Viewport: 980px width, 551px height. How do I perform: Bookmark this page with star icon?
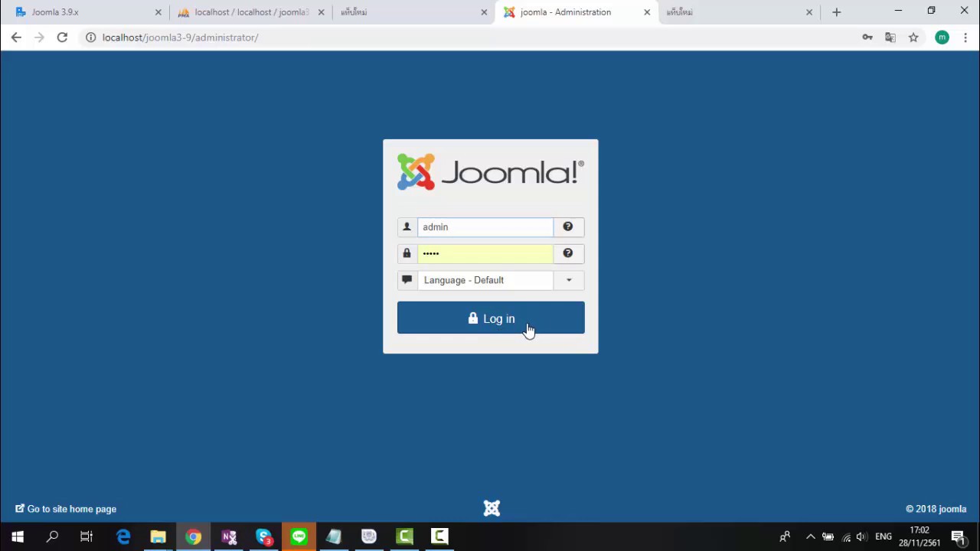point(913,37)
